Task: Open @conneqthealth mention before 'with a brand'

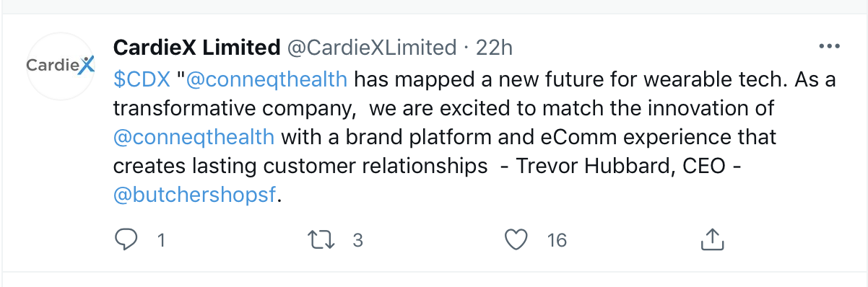Action: tap(194, 136)
